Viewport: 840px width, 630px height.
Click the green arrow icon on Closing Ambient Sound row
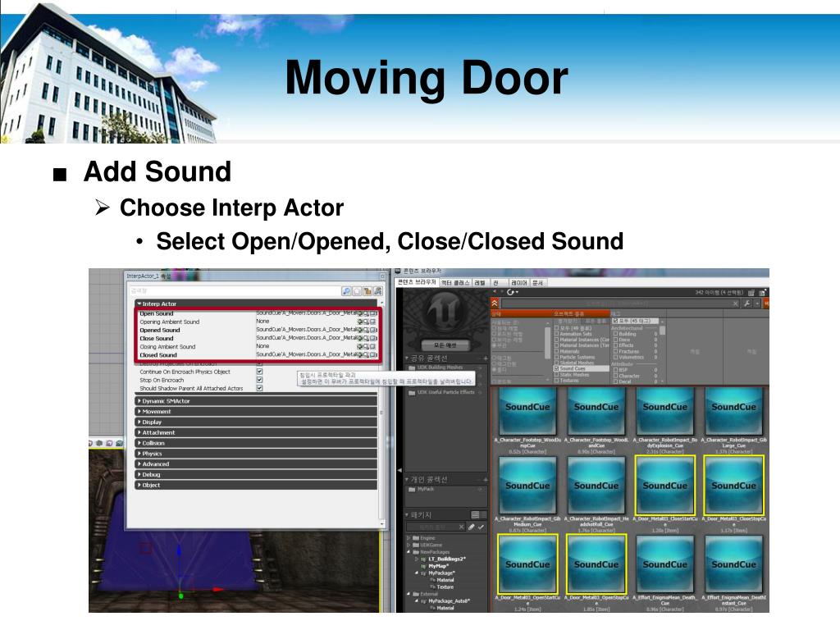point(361,347)
